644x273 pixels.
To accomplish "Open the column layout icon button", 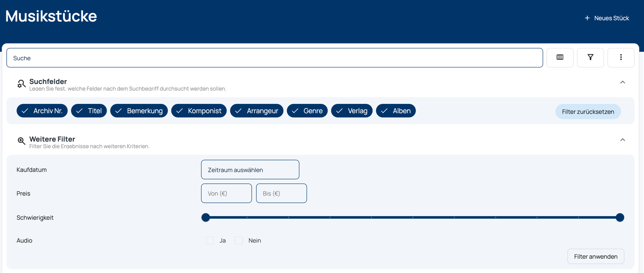I will (560, 58).
